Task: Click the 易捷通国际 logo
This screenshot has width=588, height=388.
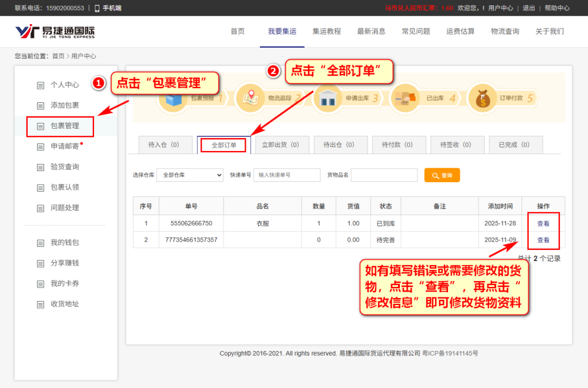Action: [x=55, y=32]
